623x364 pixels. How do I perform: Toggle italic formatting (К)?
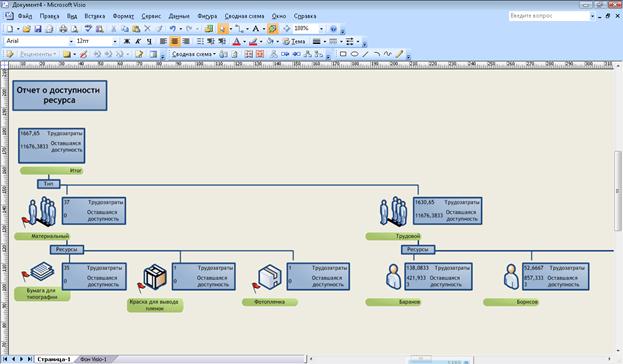pos(138,41)
